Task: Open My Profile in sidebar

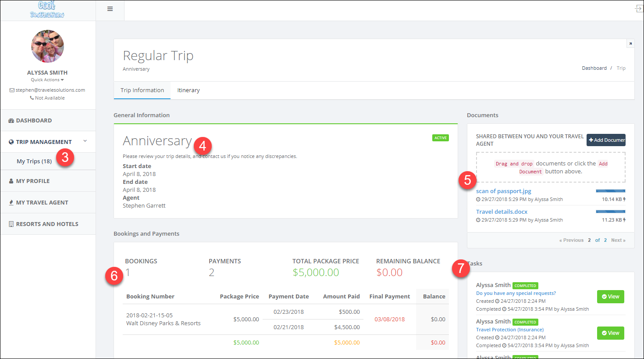Action: [33, 181]
